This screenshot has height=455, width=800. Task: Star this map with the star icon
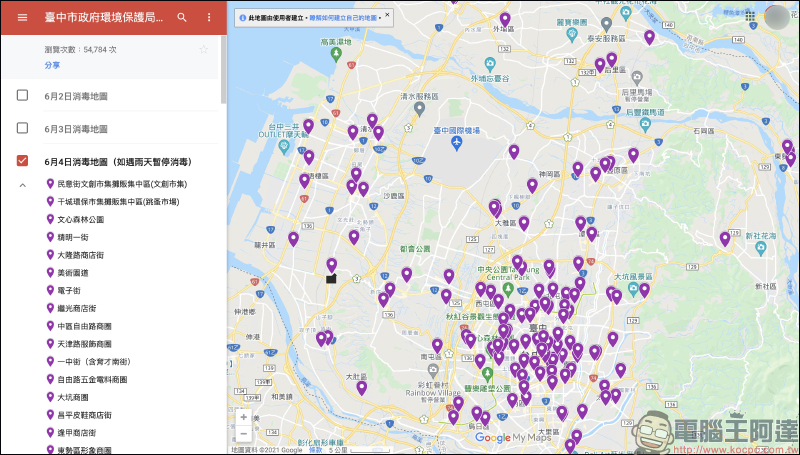pos(204,49)
